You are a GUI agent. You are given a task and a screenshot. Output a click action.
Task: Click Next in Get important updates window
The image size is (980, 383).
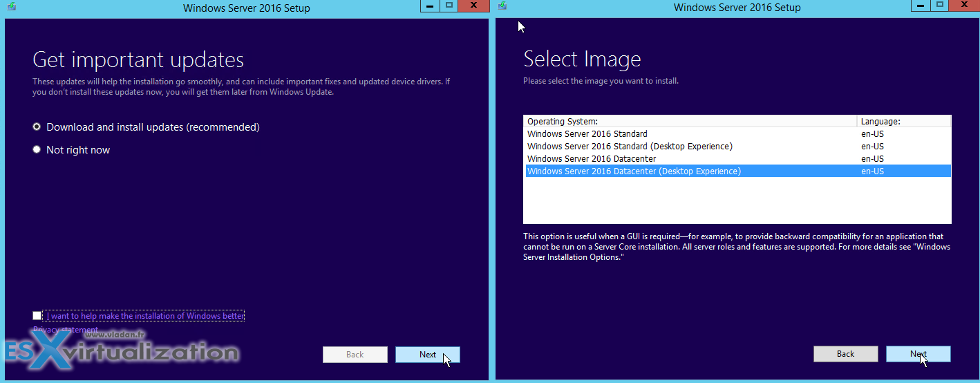(428, 355)
